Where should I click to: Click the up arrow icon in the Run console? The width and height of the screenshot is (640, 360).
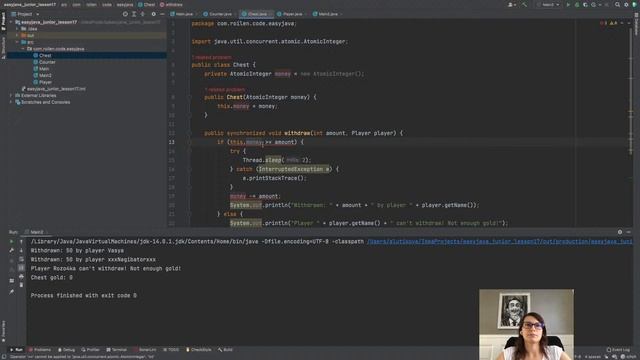point(21,242)
